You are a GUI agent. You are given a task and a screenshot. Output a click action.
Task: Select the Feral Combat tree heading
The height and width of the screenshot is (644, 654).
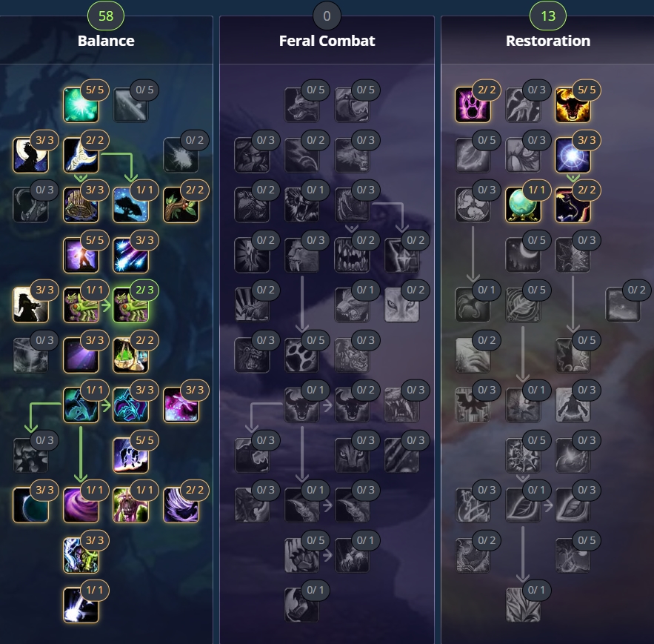[327, 41]
